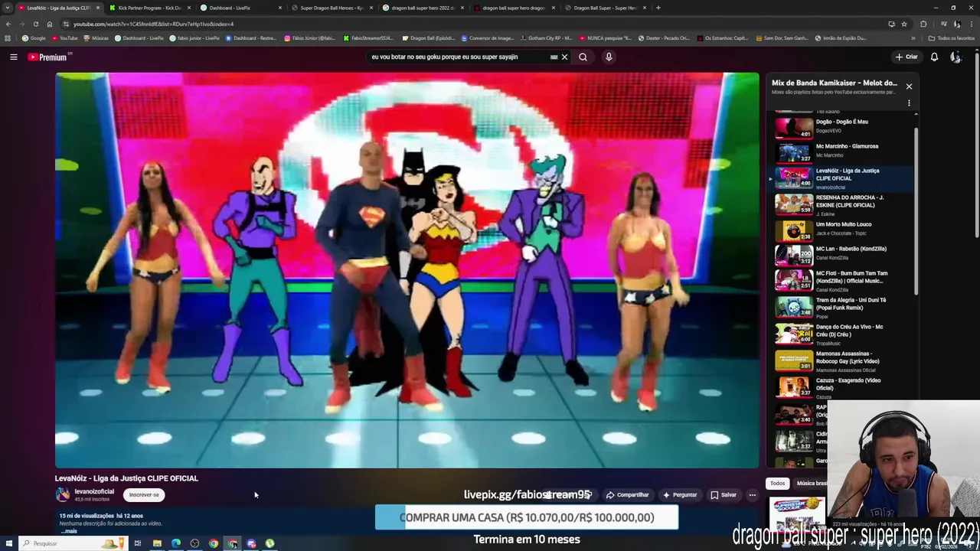
Task: Close the Mix playlist panel
Action: (x=909, y=86)
